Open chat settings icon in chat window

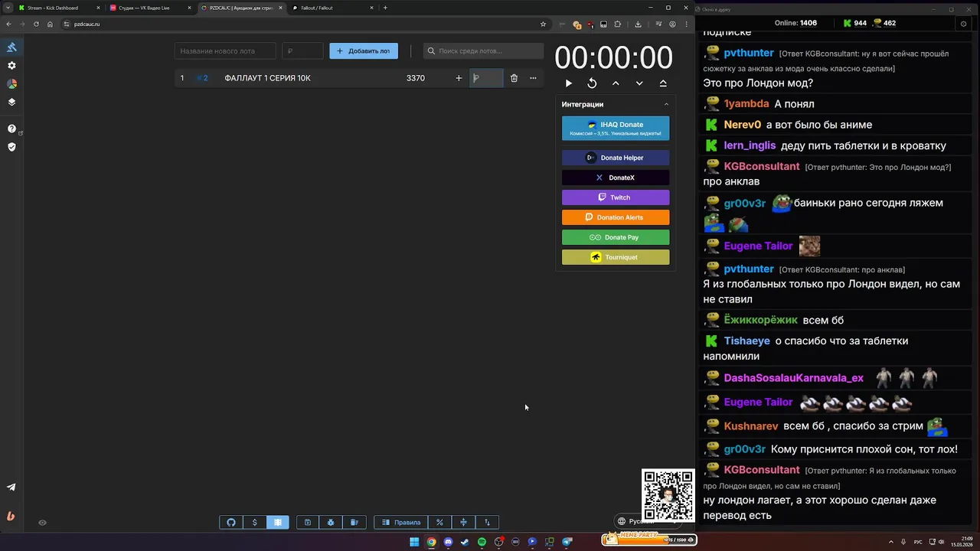click(963, 23)
